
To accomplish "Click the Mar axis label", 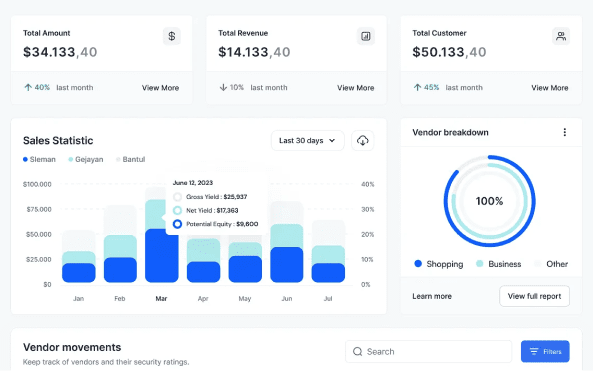I will tap(161, 298).
